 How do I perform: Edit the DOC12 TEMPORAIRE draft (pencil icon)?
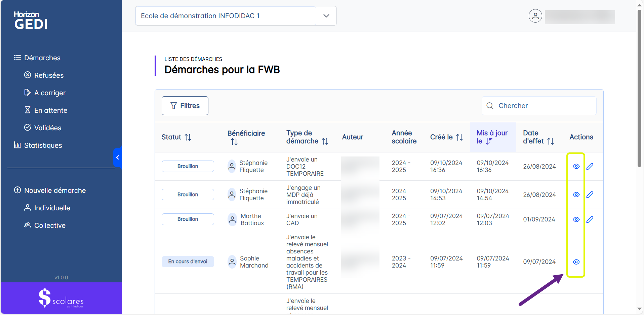pyautogui.click(x=590, y=166)
